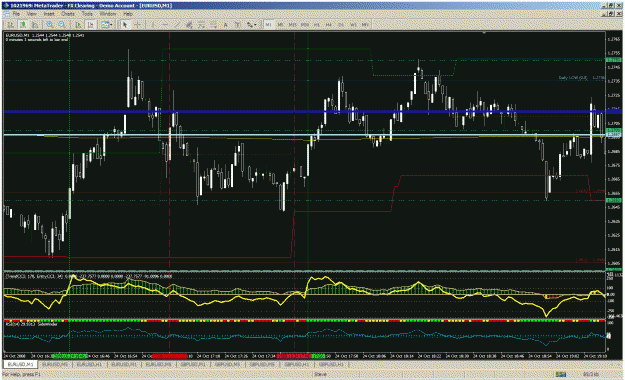Open the File menu

pyautogui.click(x=16, y=14)
